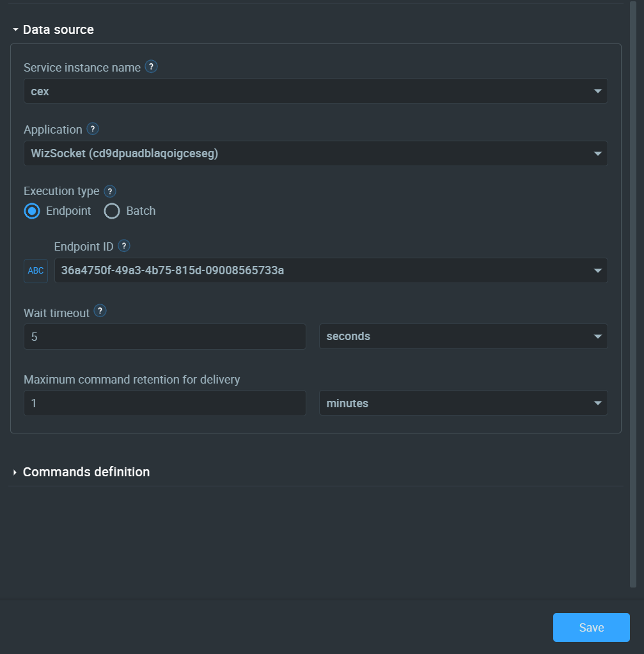Click Maximum command retention value field
Screen dimensions: 644x654
[x=165, y=403]
